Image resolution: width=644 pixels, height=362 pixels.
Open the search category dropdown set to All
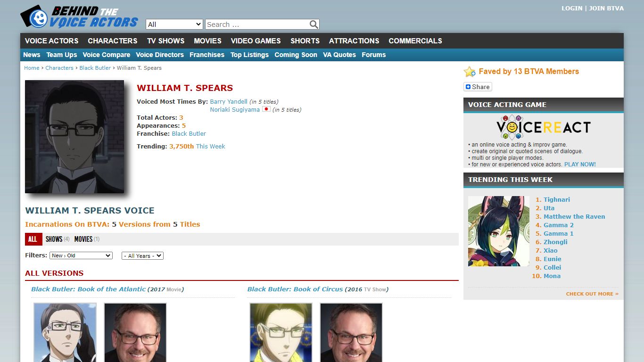(x=174, y=25)
